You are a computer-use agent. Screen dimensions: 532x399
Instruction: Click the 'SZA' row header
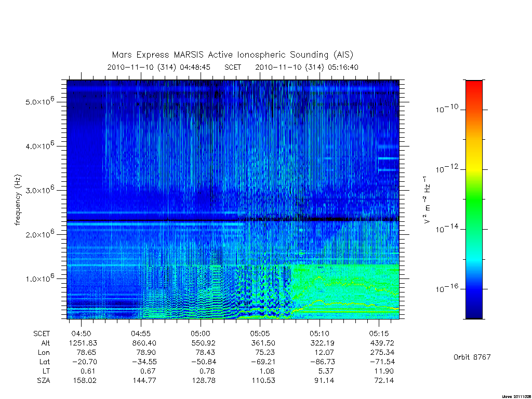[x=44, y=380]
